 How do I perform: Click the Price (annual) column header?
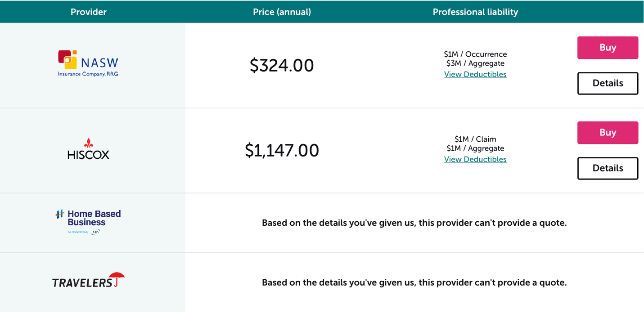(x=282, y=12)
